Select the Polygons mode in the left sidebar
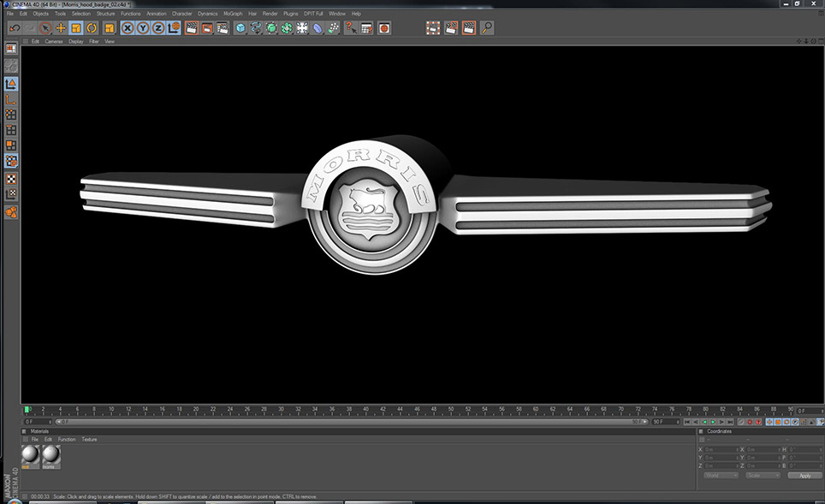 (11, 145)
